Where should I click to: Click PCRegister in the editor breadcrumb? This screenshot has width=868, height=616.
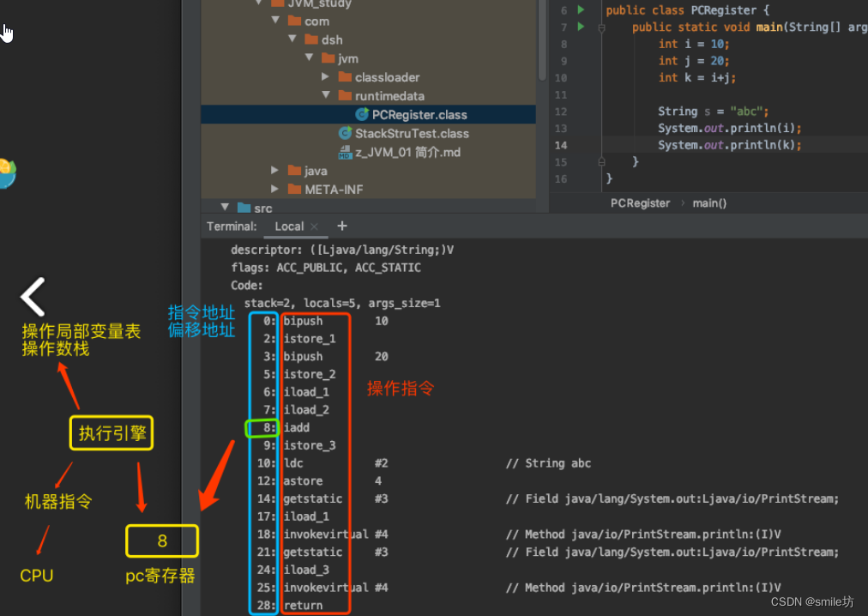640,202
